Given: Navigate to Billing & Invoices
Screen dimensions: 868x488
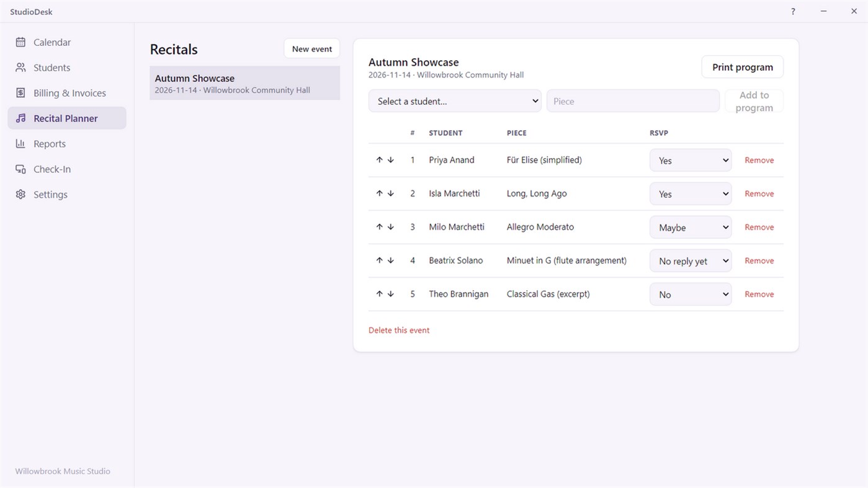Looking at the screenshot, I should (67, 93).
